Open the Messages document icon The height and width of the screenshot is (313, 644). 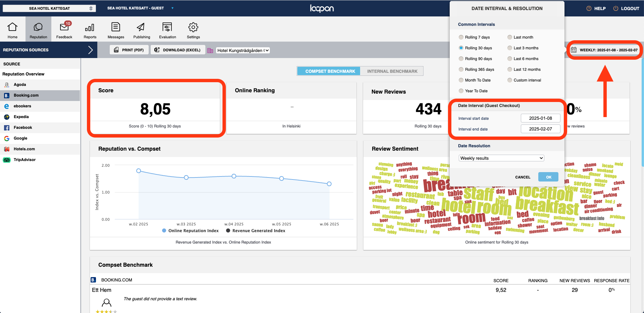point(116,27)
